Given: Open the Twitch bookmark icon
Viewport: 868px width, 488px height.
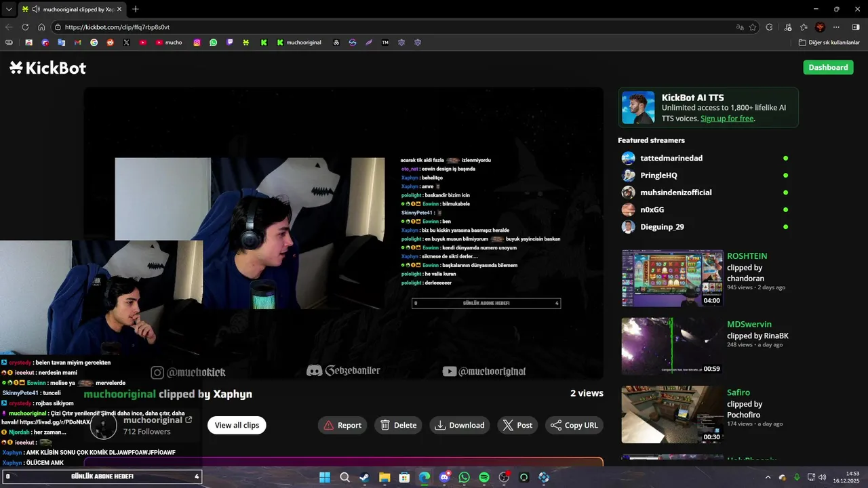Looking at the screenshot, I should point(229,42).
